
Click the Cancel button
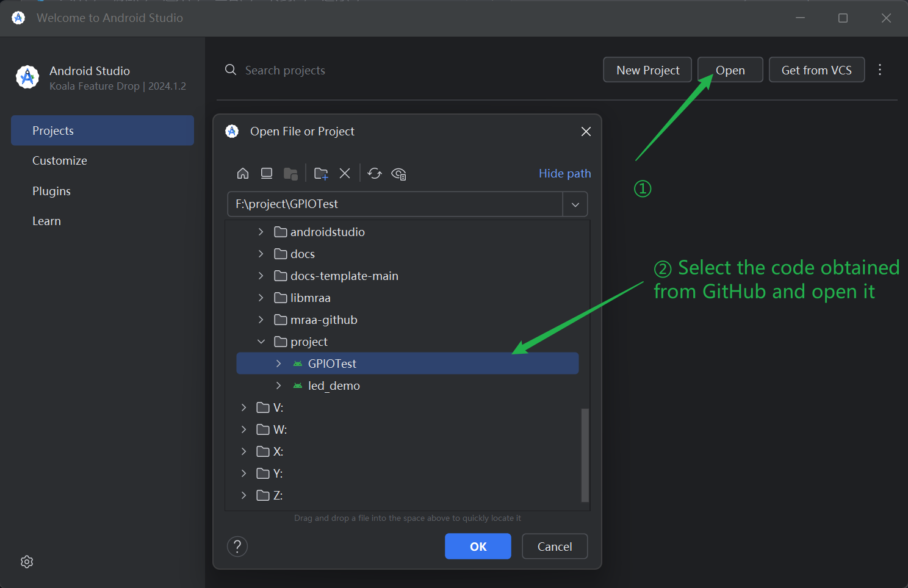[x=555, y=547]
